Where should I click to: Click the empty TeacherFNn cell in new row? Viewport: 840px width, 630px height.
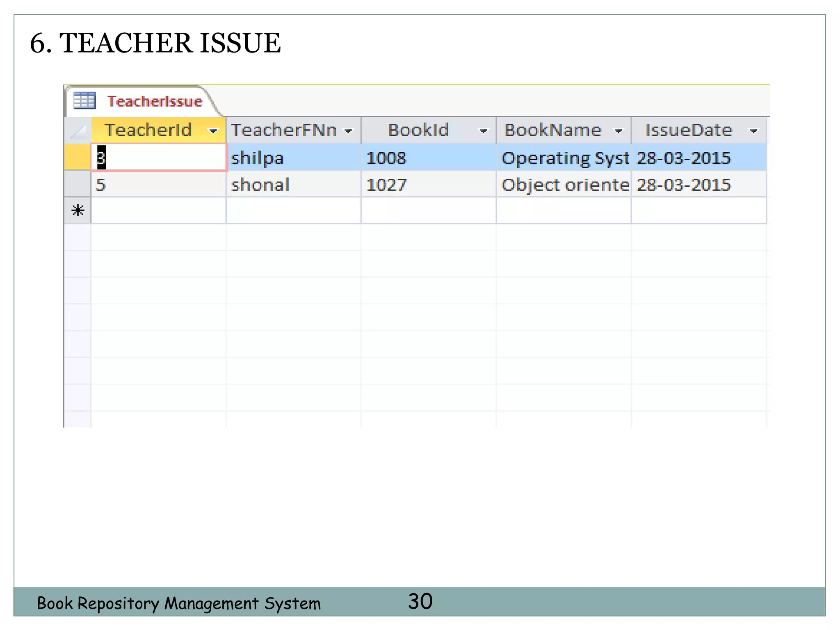(x=293, y=210)
